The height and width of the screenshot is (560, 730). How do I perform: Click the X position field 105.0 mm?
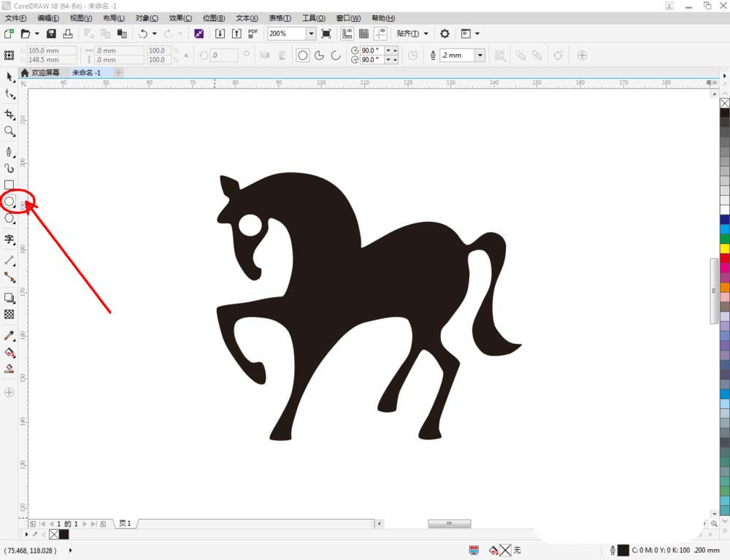51,50
